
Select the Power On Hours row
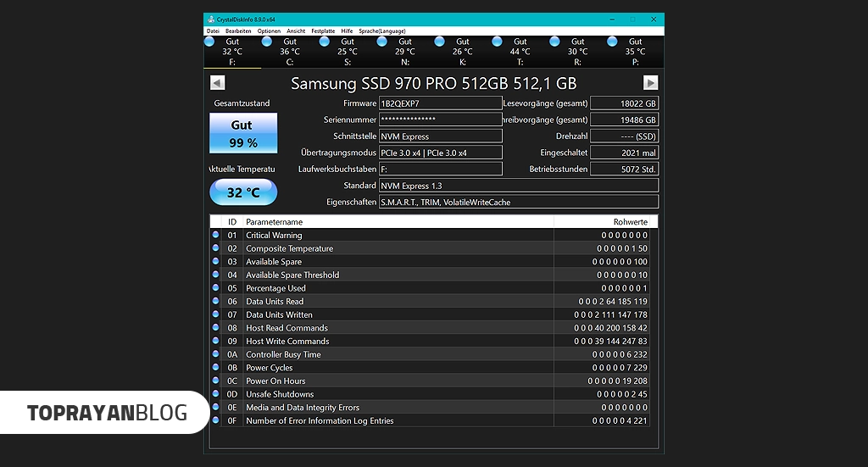429,381
